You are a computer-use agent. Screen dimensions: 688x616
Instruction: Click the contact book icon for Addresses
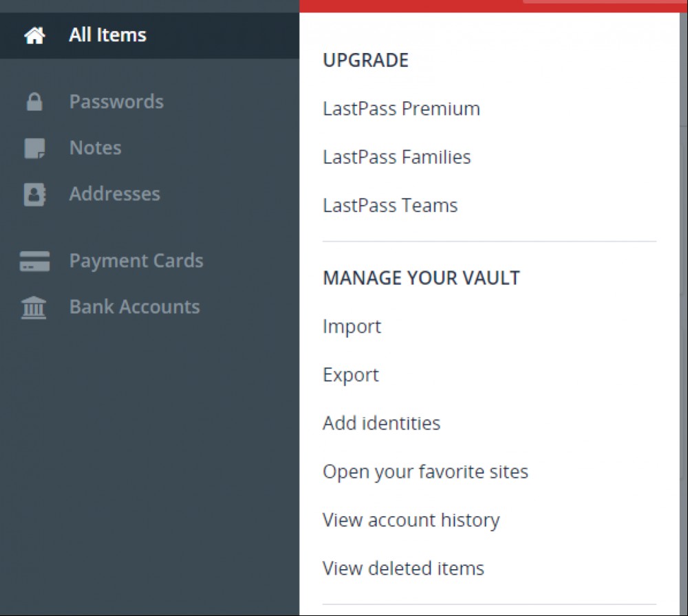coord(34,194)
